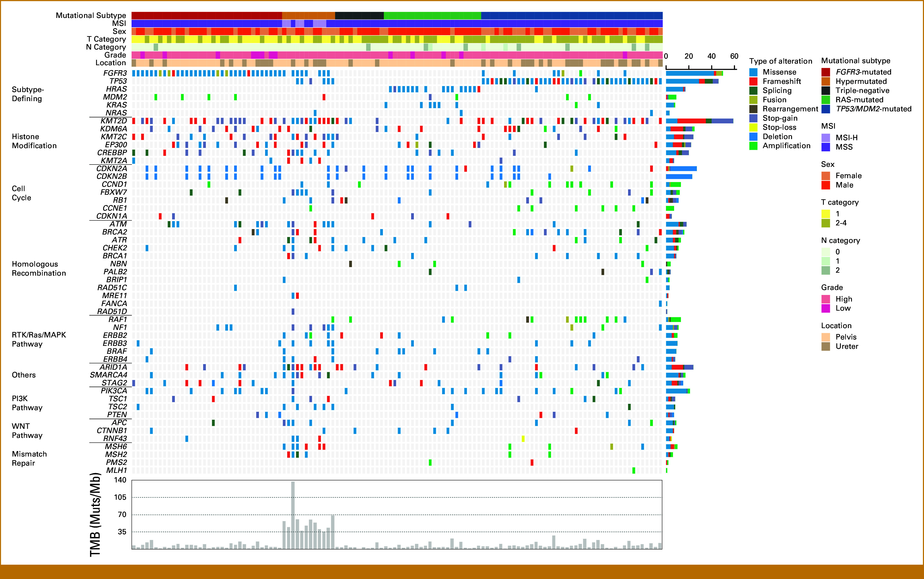The image size is (924, 579).
Task: Click the KMT2D frequency bar on right
Action: pos(699,121)
